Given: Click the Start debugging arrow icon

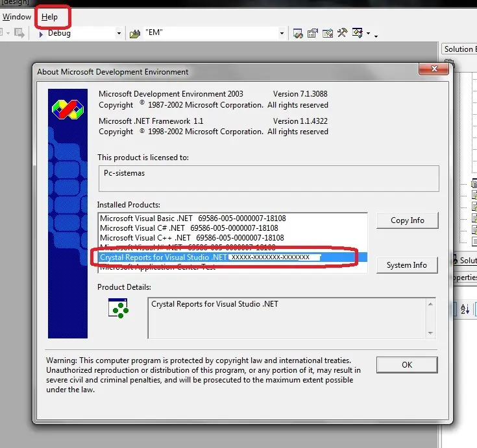Looking at the screenshot, I should tap(41, 34).
